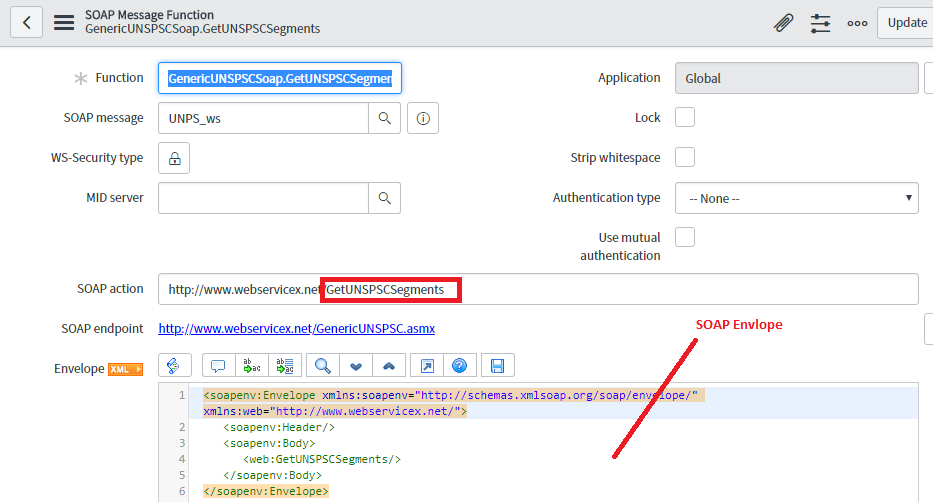Click the SOAP message lookup magnifier
Viewport: 933px width, 502px height.
coord(384,118)
